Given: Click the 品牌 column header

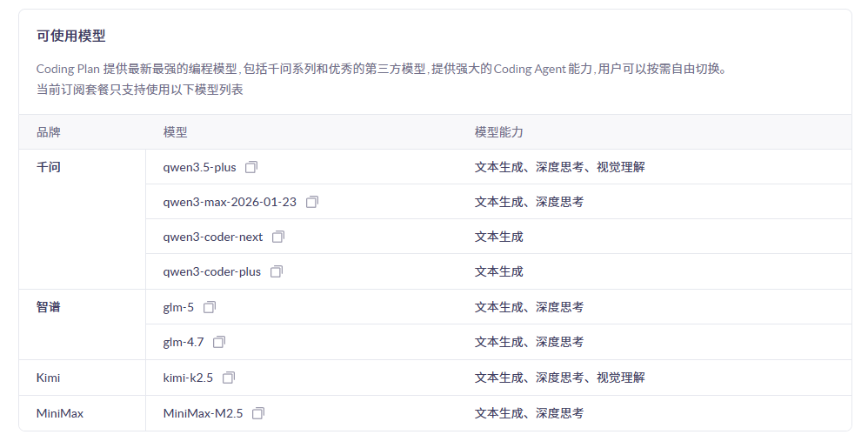Looking at the screenshot, I should [x=49, y=132].
